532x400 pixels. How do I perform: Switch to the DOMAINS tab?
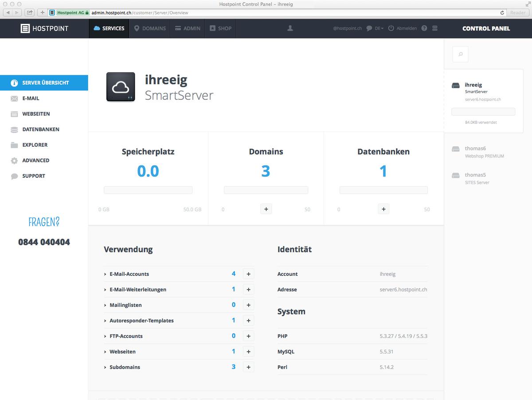149,28
